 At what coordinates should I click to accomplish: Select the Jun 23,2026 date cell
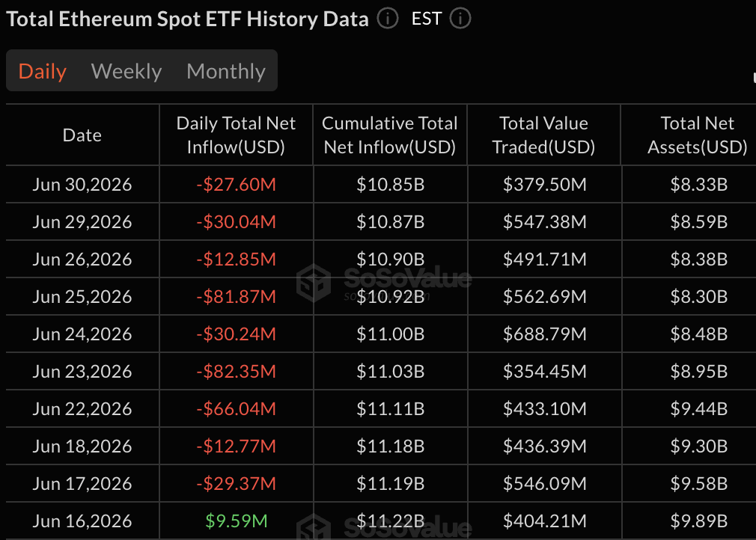click(82, 372)
